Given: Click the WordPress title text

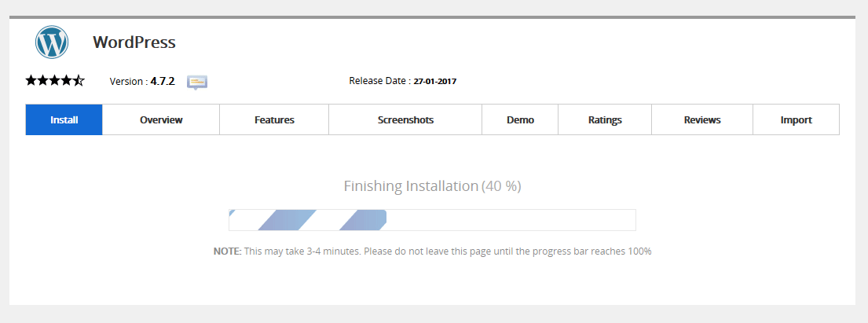Looking at the screenshot, I should click(134, 42).
